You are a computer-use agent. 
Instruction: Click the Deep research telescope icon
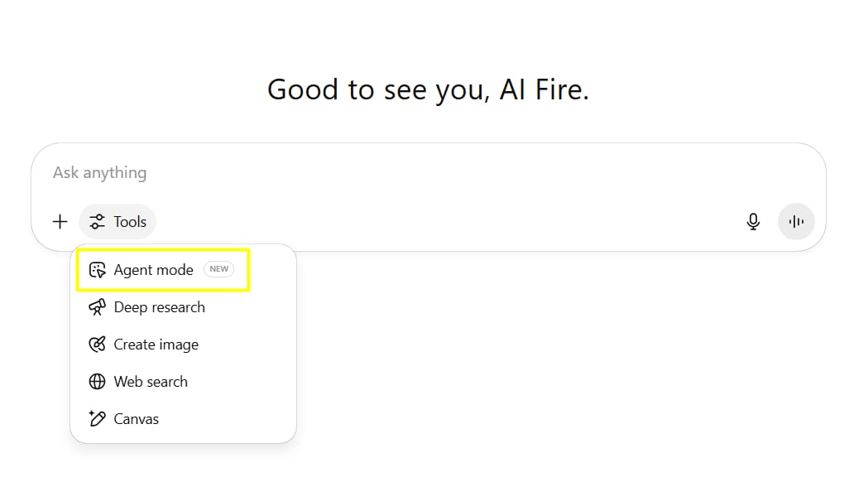click(98, 307)
